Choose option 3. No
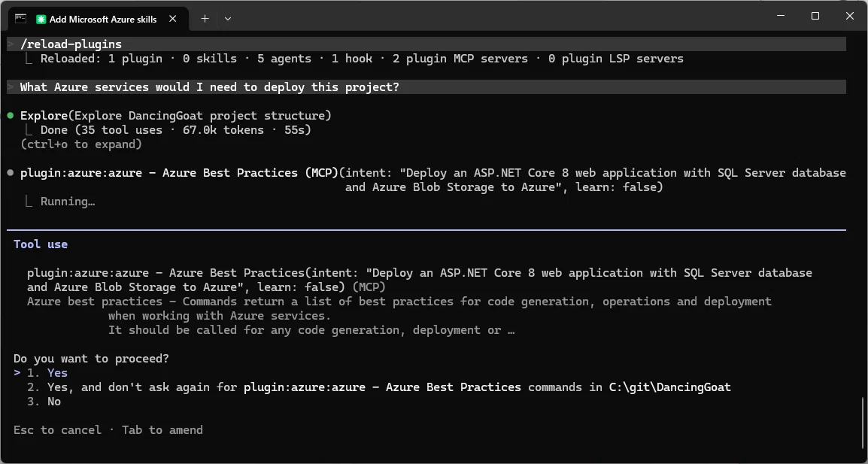 tap(44, 402)
